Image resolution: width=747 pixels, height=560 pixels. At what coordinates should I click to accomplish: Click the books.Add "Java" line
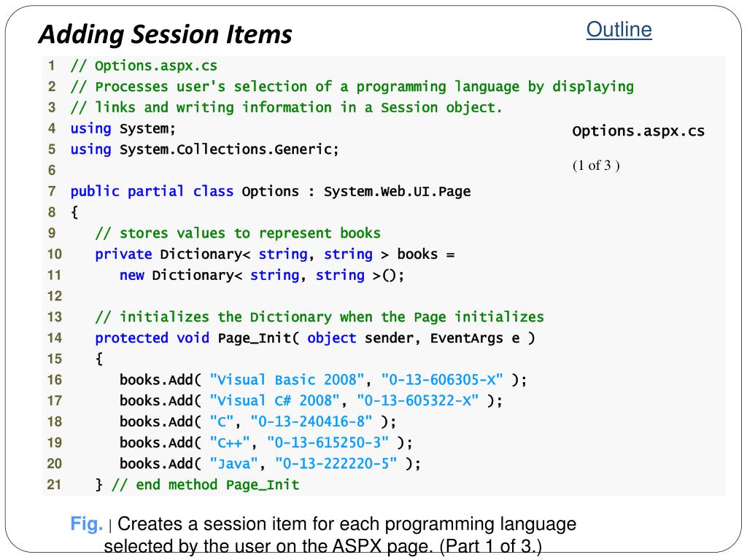pyautogui.click(x=270, y=464)
